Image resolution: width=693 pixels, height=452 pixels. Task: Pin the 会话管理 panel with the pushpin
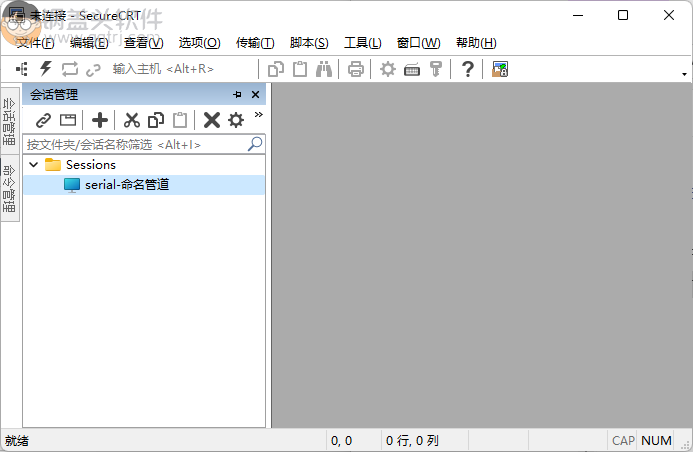(237, 95)
